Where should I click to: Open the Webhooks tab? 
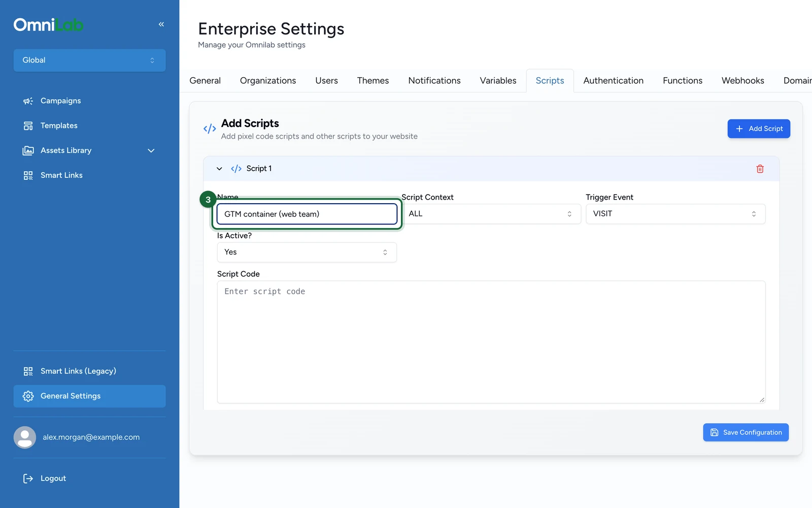[x=742, y=81]
